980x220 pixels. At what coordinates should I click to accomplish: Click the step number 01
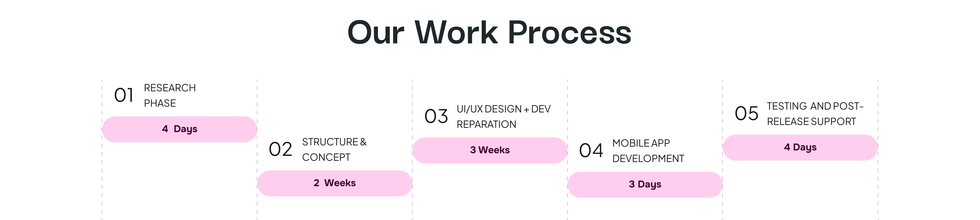point(124,95)
